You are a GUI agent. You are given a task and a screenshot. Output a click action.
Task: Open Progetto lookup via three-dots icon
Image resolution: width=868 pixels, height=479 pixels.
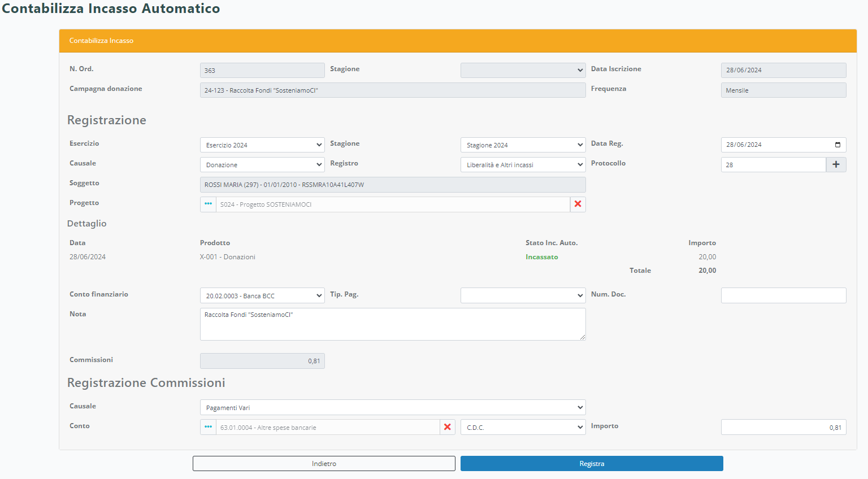(208, 204)
